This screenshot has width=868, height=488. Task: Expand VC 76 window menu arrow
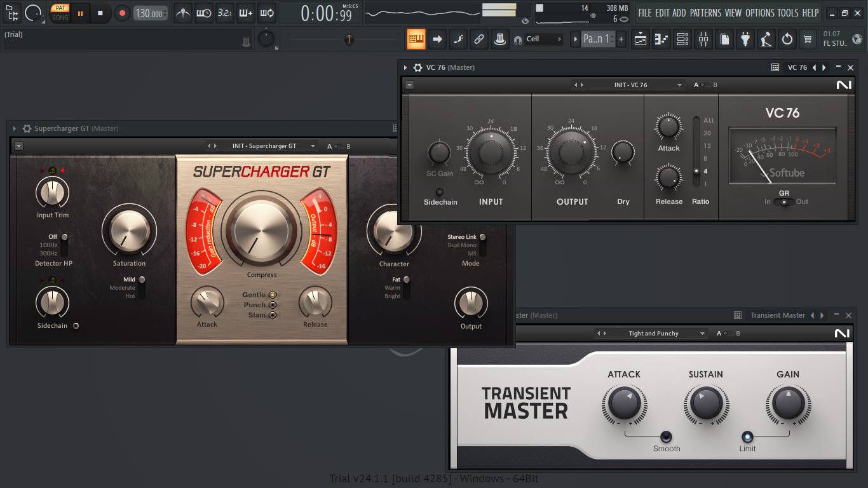click(x=405, y=67)
